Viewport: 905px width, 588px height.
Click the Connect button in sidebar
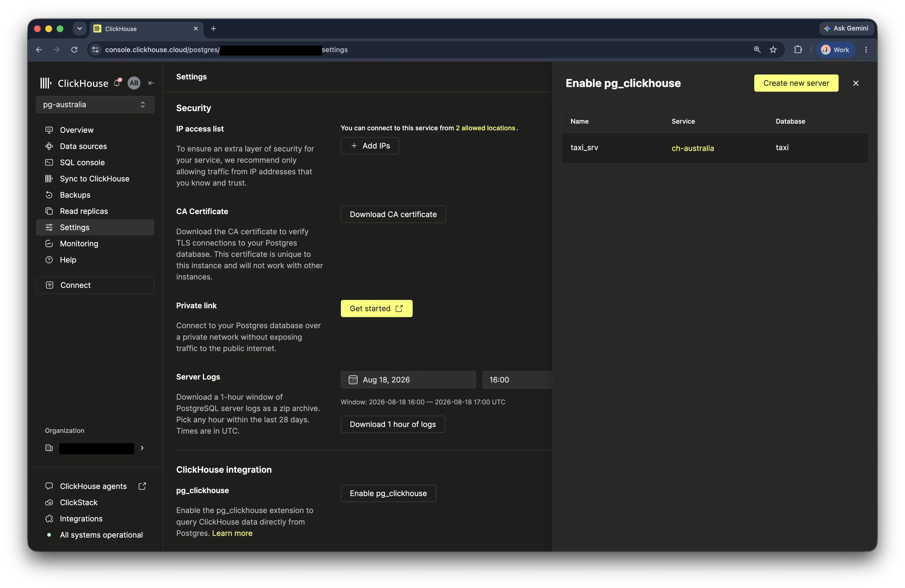(95, 285)
